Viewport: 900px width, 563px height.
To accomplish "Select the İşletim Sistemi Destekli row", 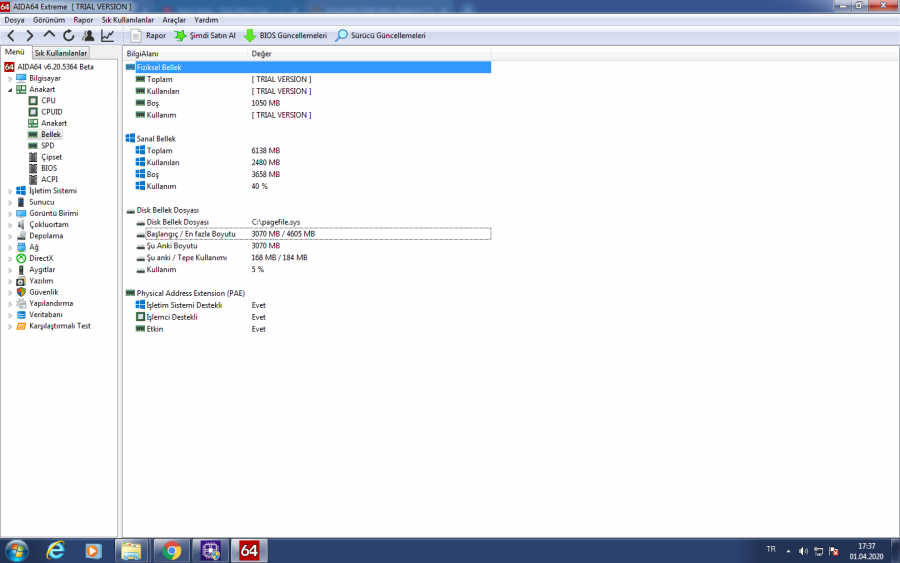I will (308, 305).
